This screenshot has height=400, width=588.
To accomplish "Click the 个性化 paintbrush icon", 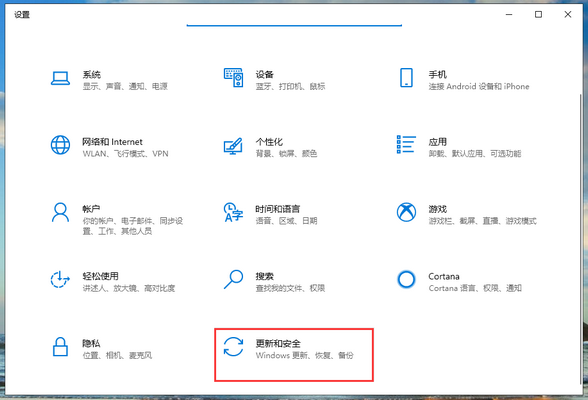I will (233, 146).
